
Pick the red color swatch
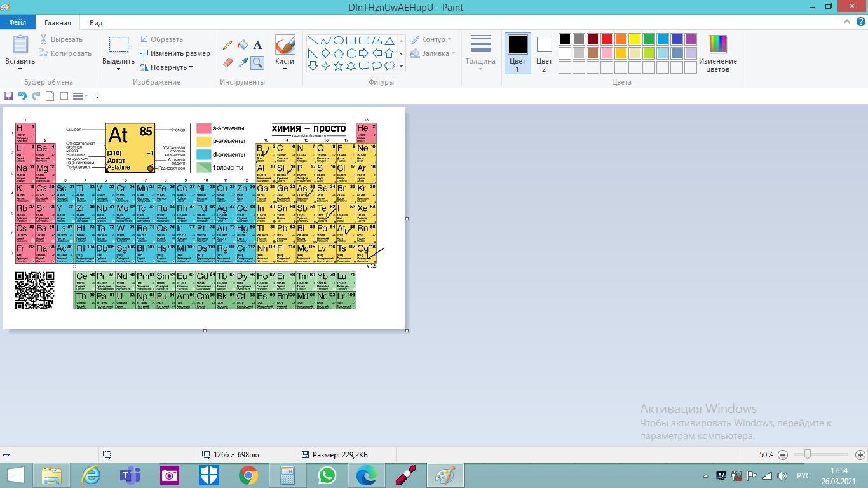click(607, 39)
